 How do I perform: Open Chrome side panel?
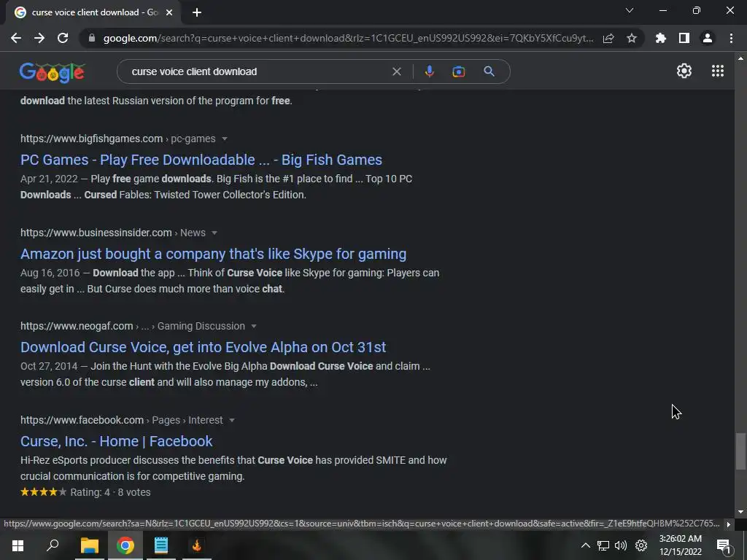click(x=684, y=38)
